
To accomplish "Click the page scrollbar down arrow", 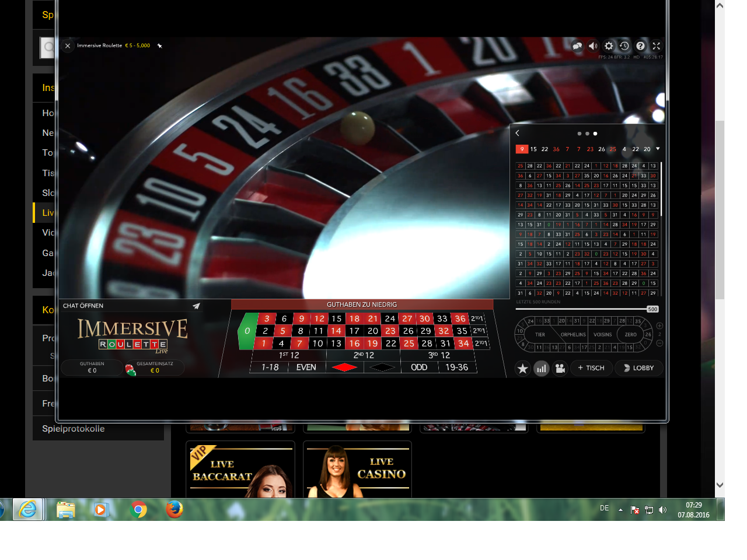I will (720, 485).
